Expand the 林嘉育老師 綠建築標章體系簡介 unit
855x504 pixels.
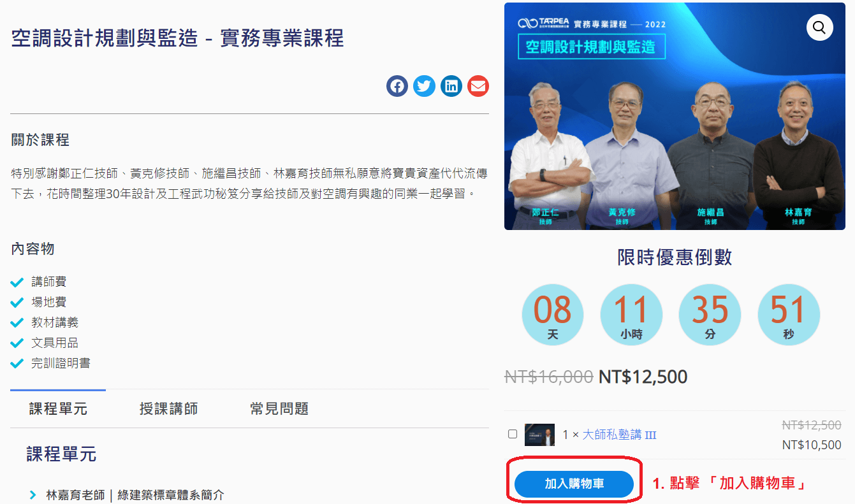(x=33, y=494)
